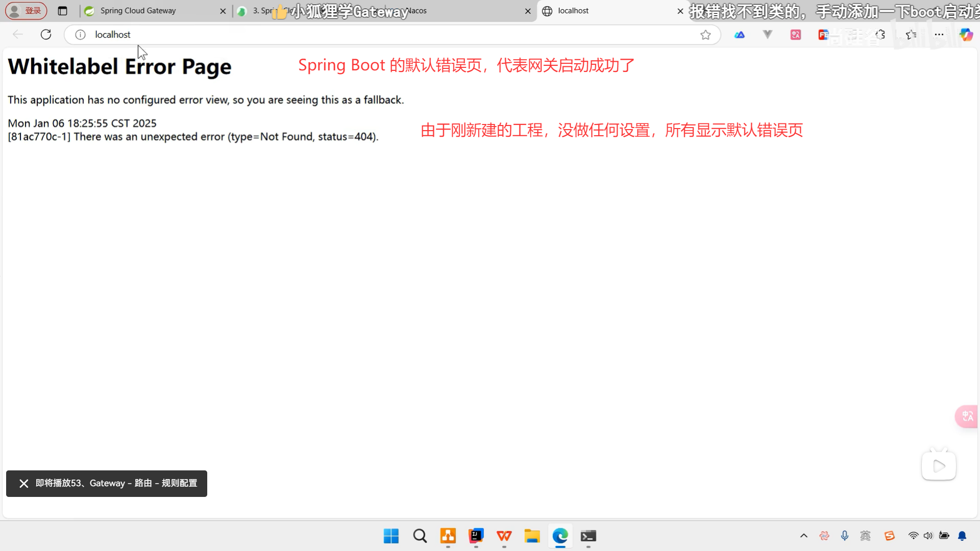Open browser settings and more menu
Viewport: 980px width, 551px height.
(939, 35)
